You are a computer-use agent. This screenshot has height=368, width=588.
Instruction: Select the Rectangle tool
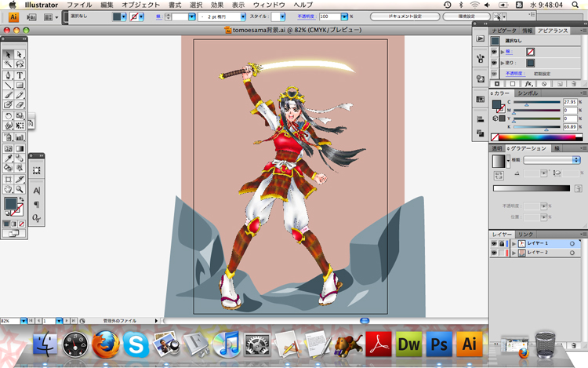pyautogui.click(x=20, y=86)
